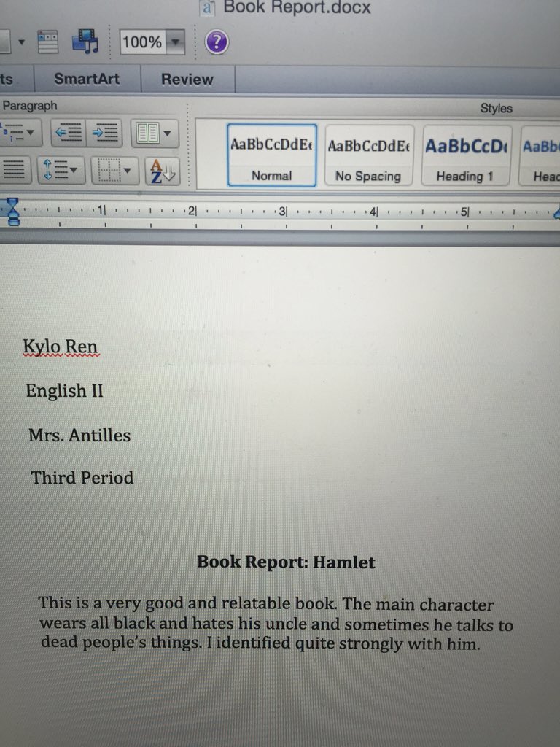
Task: Apply the Heading 1 style
Action: click(x=467, y=156)
